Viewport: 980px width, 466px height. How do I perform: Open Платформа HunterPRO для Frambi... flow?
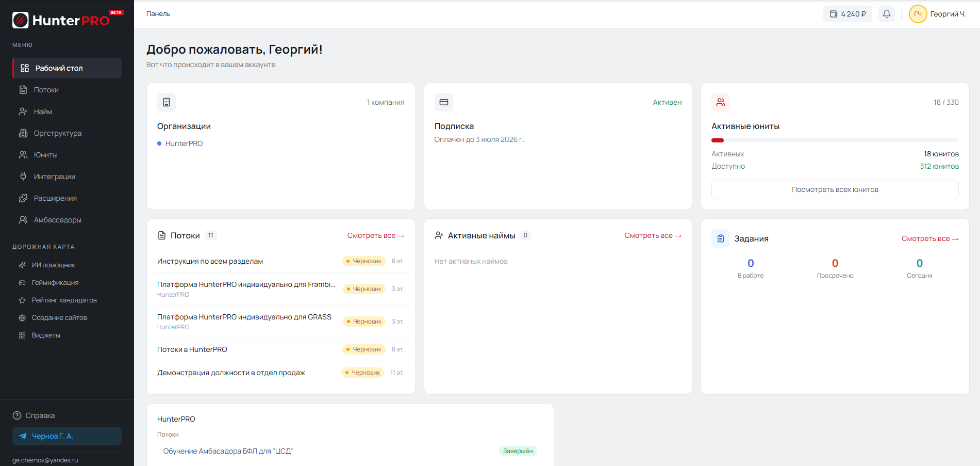click(x=281, y=289)
